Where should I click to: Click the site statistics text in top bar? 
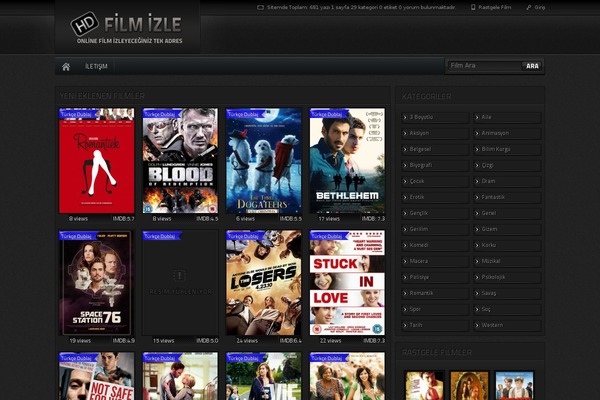361,7
